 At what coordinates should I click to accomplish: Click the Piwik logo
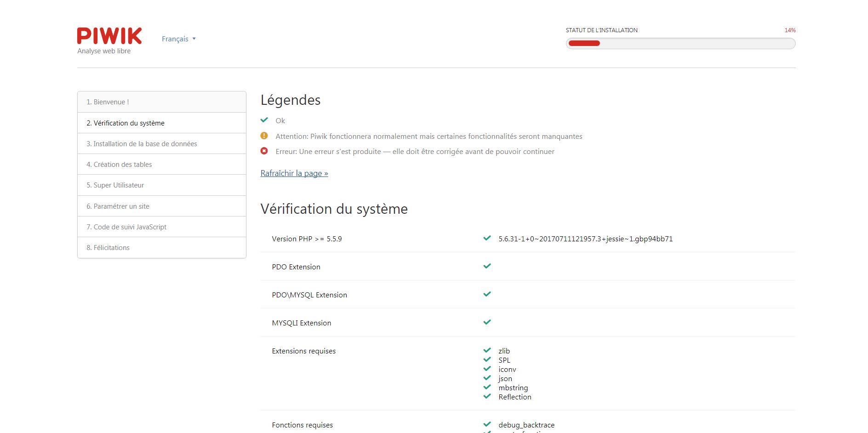tap(109, 36)
